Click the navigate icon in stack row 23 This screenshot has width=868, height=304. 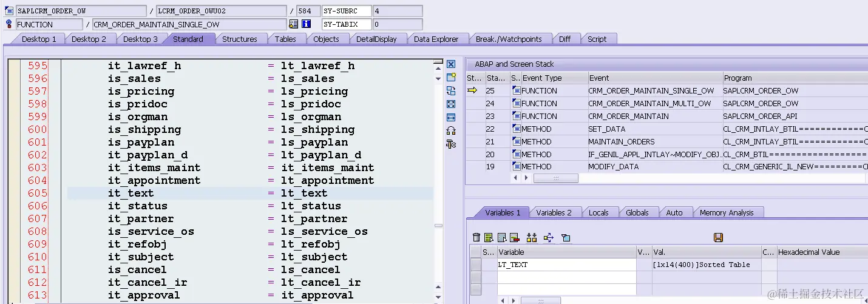517,116
